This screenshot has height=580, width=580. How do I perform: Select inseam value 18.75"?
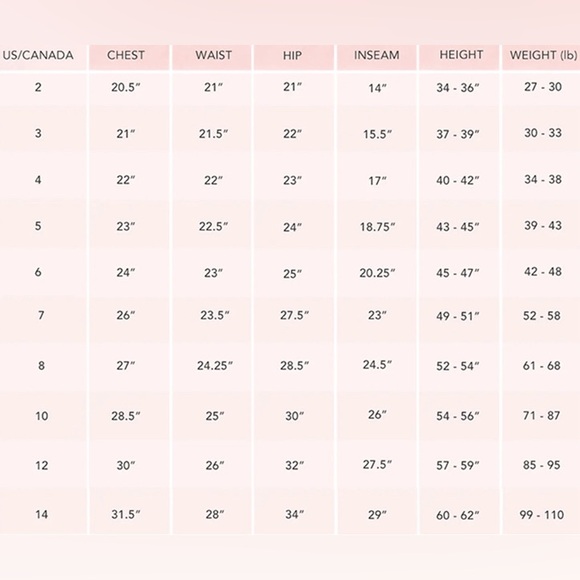tap(377, 227)
